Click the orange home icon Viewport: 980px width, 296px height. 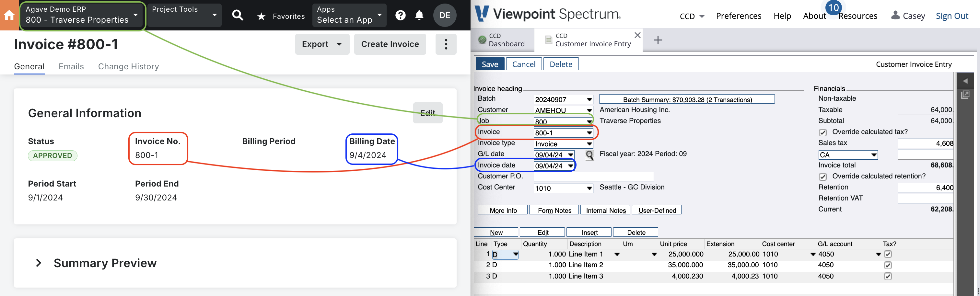9,15
